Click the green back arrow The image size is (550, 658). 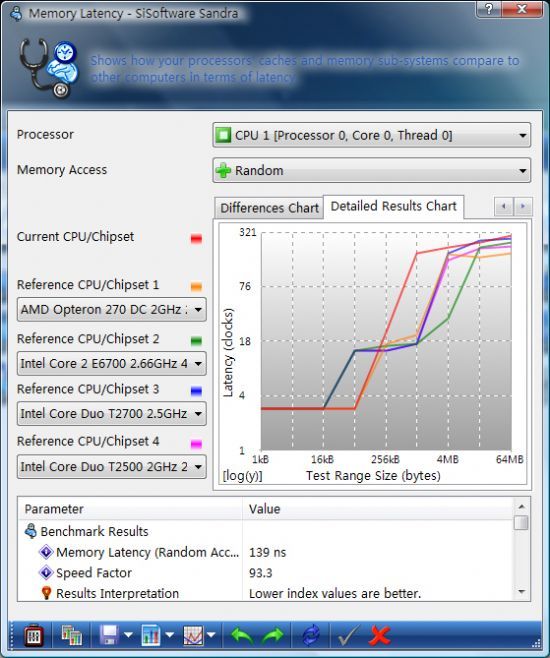242,636
